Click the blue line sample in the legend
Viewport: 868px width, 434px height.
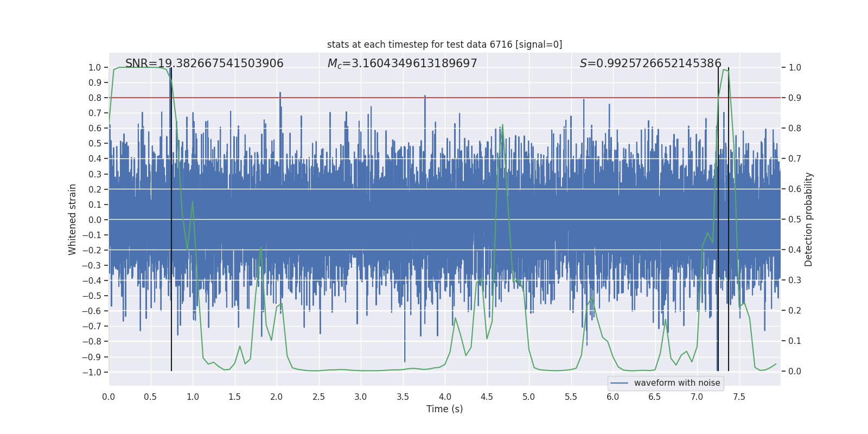click(620, 383)
